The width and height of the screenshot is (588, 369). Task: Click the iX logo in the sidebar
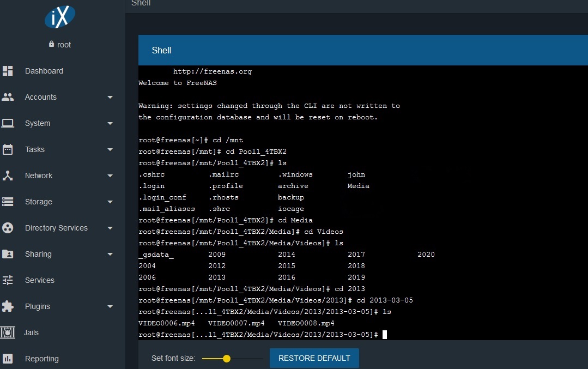[x=60, y=17]
